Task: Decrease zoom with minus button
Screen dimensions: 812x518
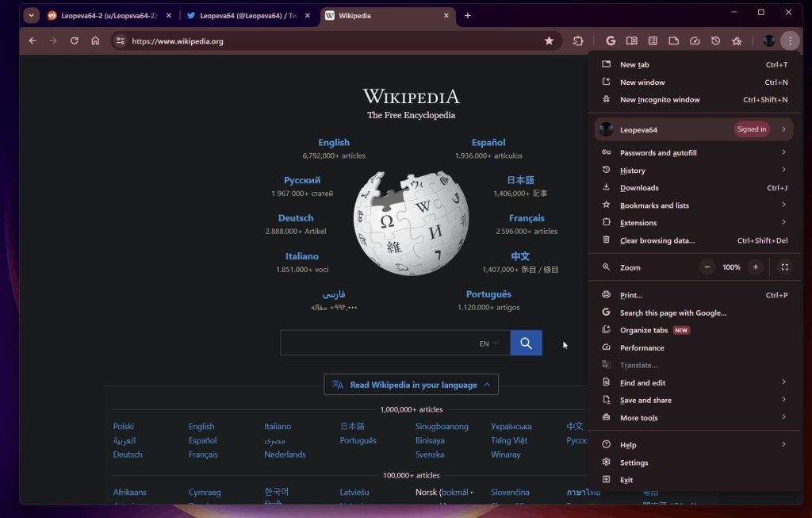Action: pos(707,267)
